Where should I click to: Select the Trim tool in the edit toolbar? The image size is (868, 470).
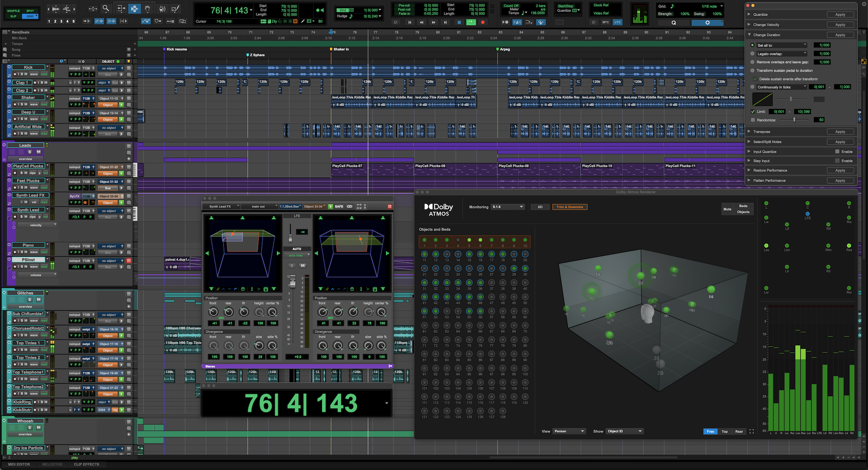coord(121,8)
